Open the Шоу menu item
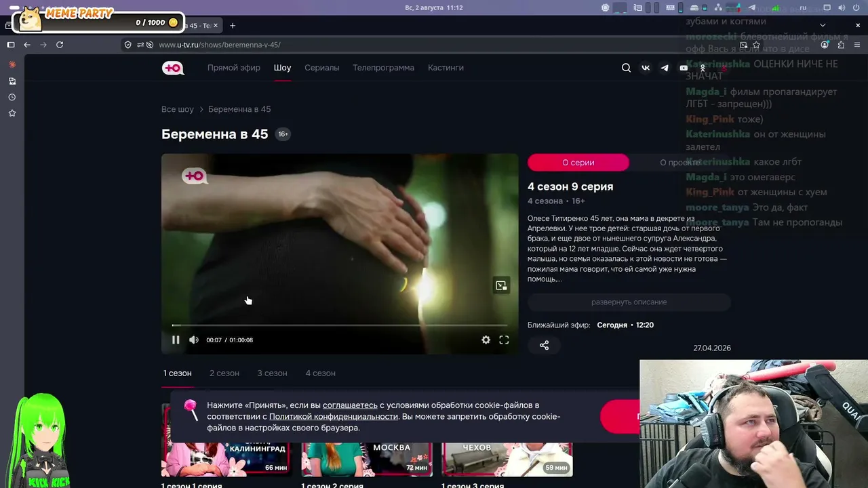The width and height of the screenshot is (868, 488). pos(283,68)
